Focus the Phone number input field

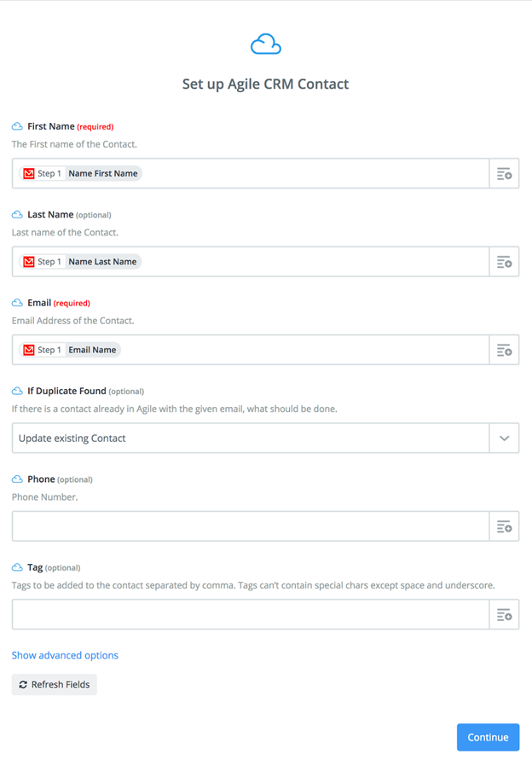click(251, 526)
